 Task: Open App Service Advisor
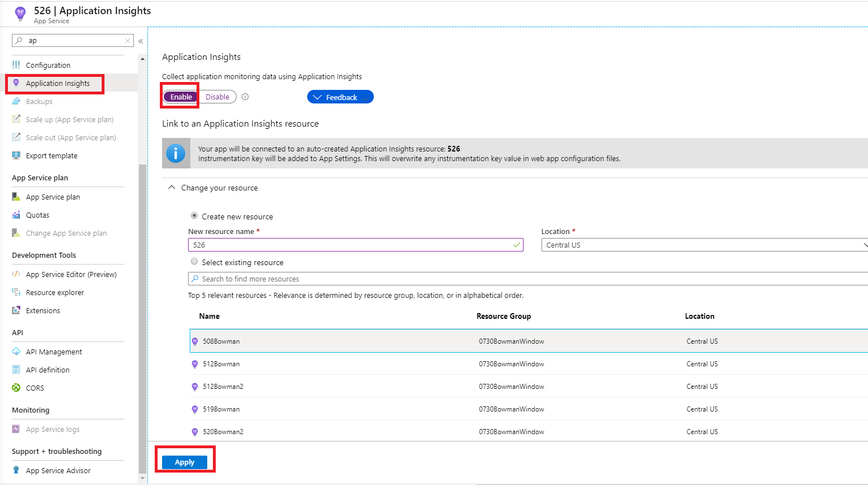point(58,470)
